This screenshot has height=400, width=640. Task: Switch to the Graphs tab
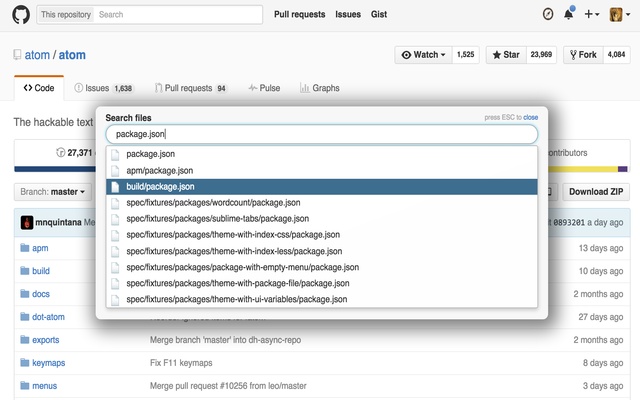click(320, 88)
